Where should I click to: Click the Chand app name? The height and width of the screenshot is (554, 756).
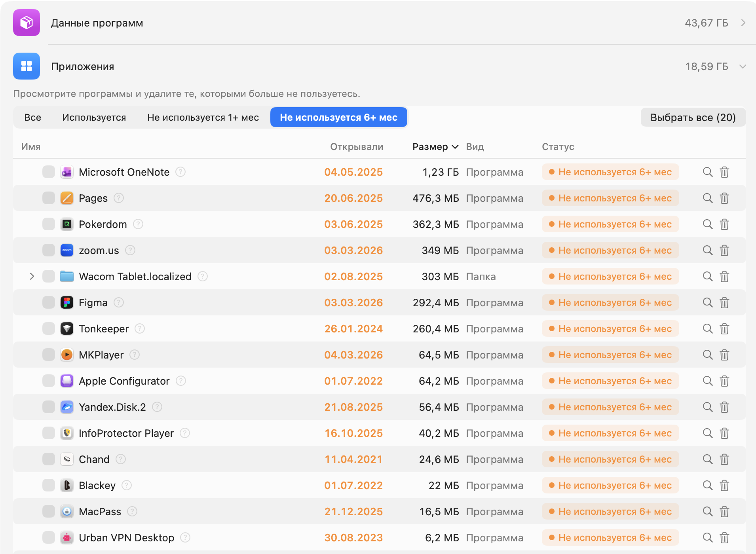[94, 459]
